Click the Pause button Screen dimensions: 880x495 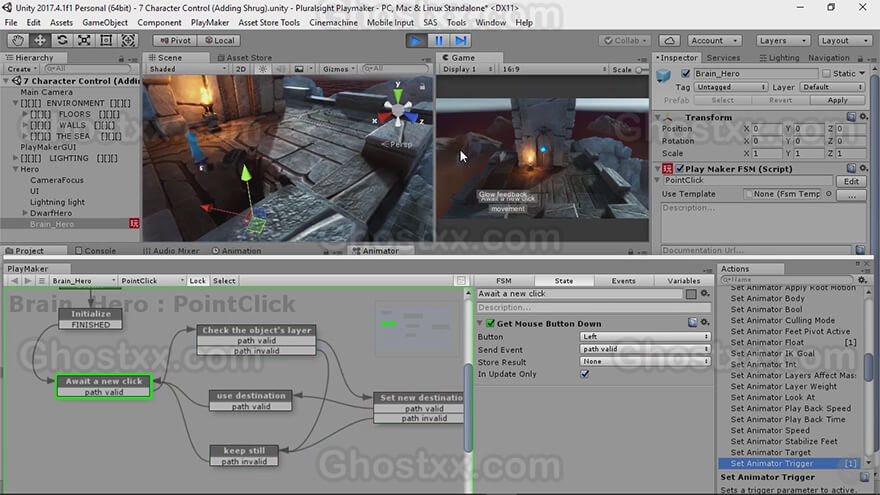coord(438,40)
